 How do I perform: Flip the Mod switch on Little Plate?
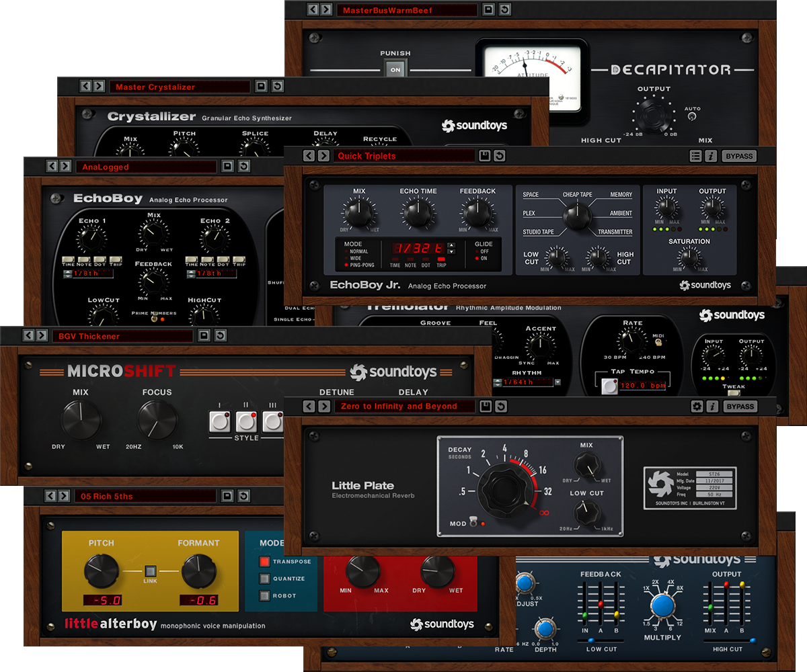point(472,523)
